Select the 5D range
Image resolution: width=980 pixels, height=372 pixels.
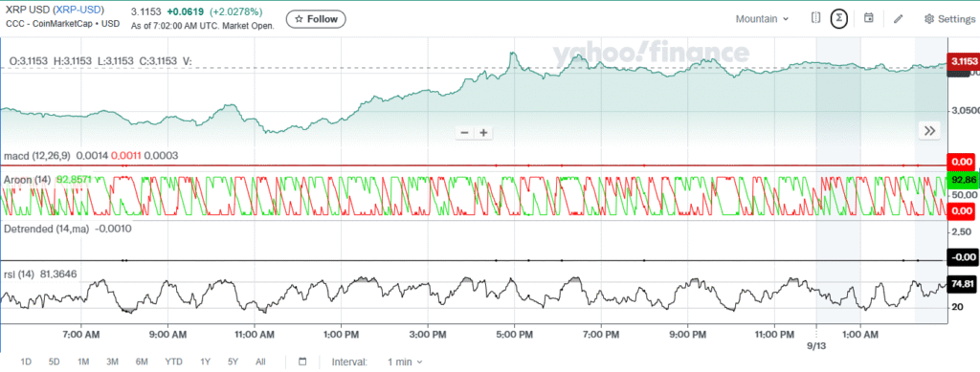55,361
